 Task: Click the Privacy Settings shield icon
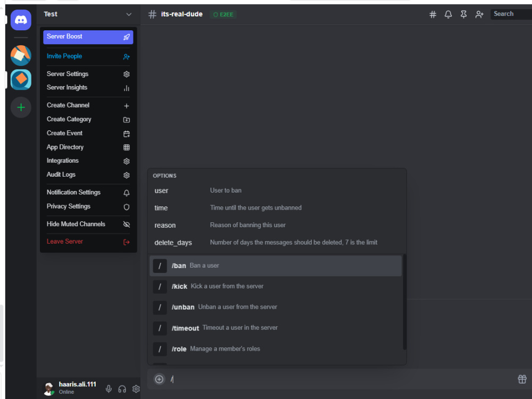(x=126, y=207)
